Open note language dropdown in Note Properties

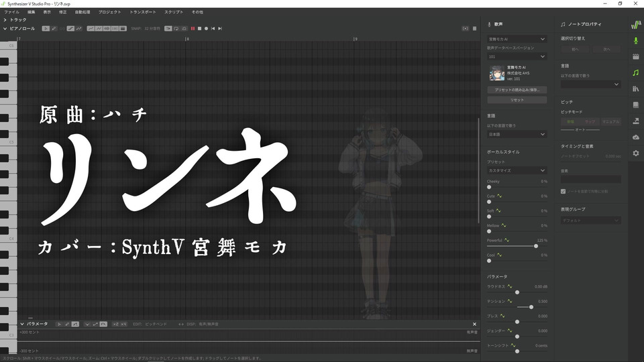pyautogui.click(x=590, y=84)
